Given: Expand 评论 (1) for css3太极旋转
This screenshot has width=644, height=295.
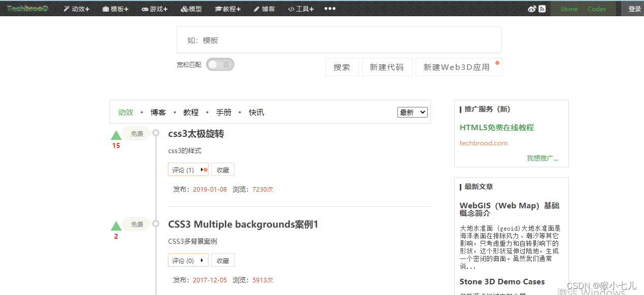Looking at the screenshot, I should [188, 170].
